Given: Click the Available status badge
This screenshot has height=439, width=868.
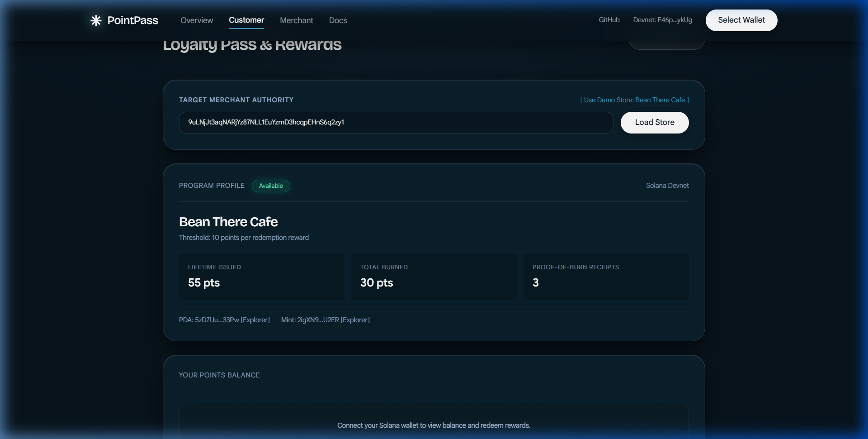Looking at the screenshot, I should [x=271, y=186].
